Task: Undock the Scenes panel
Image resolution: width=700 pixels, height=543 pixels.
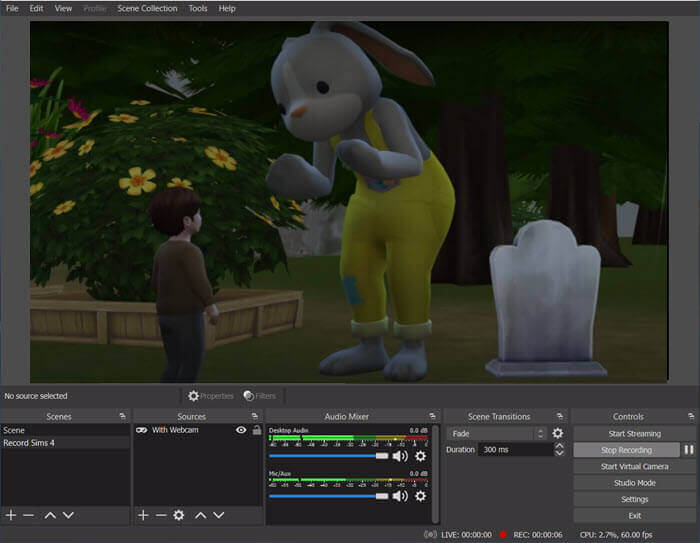Action: pos(122,416)
